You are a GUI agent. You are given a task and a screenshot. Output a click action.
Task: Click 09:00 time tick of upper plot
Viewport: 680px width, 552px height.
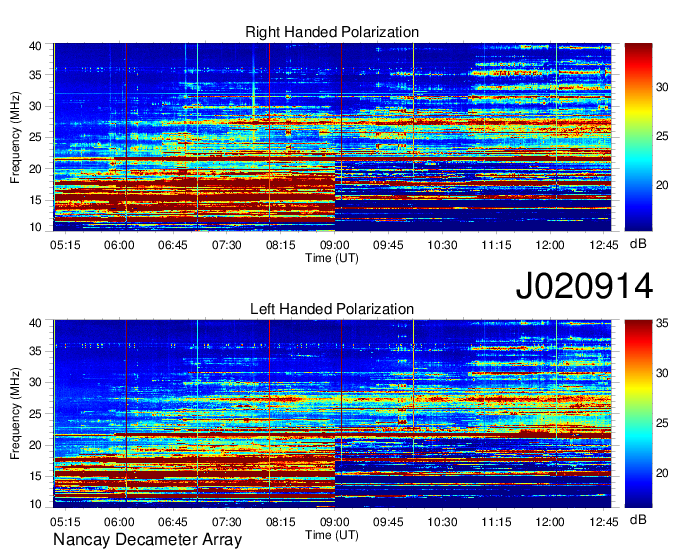click(x=334, y=245)
